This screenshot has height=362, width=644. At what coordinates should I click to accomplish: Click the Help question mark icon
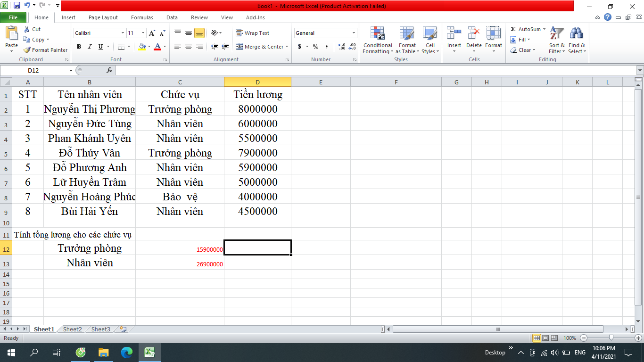[x=608, y=17]
